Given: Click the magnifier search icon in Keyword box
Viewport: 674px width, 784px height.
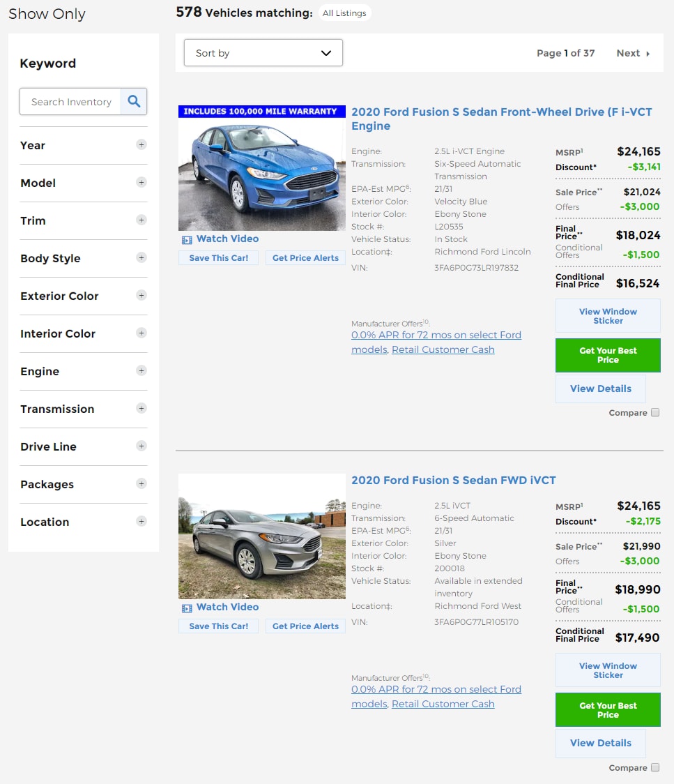Looking at the screenshot, I should point(133,102).
